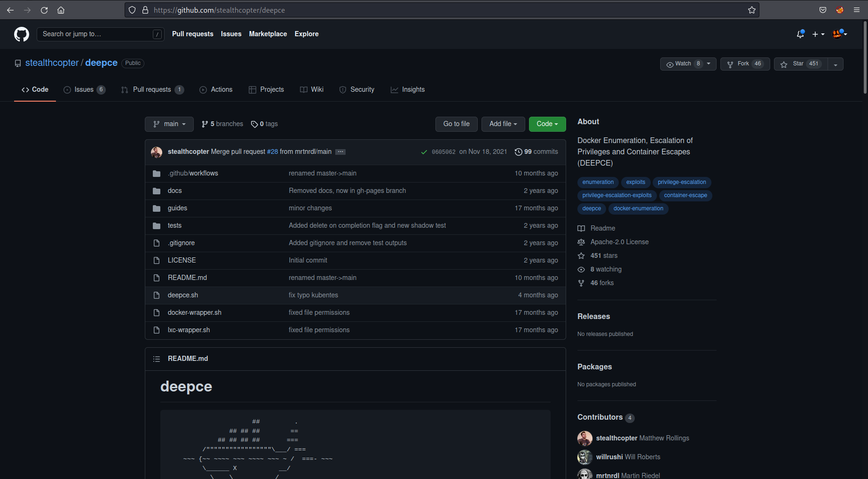Click the guides folder icon
Image resolution: width=868 pixels, height=479 pixels.
[157, 208]
